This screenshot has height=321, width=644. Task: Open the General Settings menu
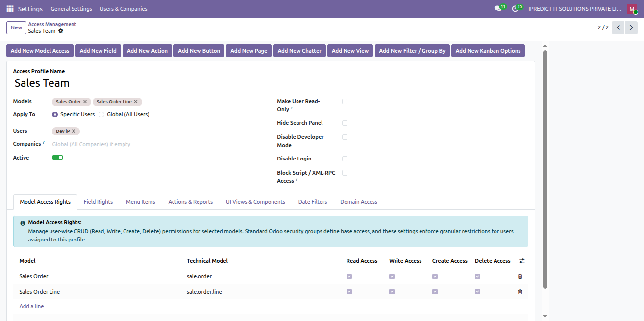tap(71, 9)
